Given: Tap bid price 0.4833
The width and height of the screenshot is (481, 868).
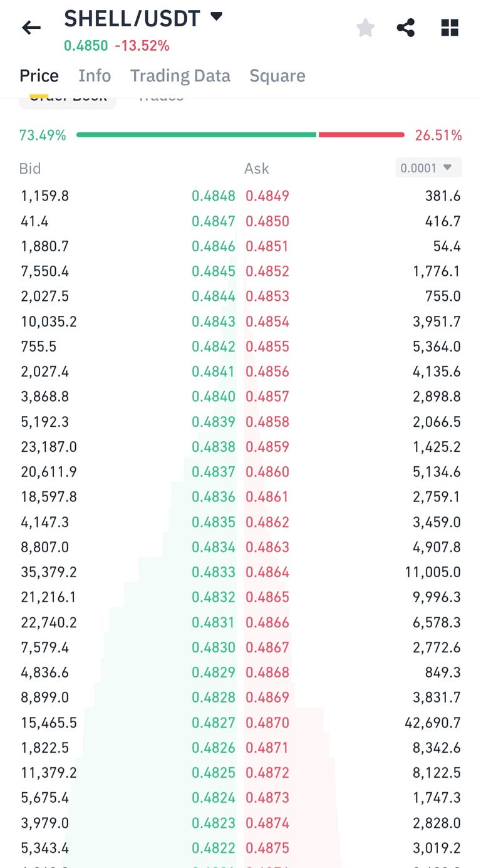Looking at the screenshot, I should click(x=214, y=572).
